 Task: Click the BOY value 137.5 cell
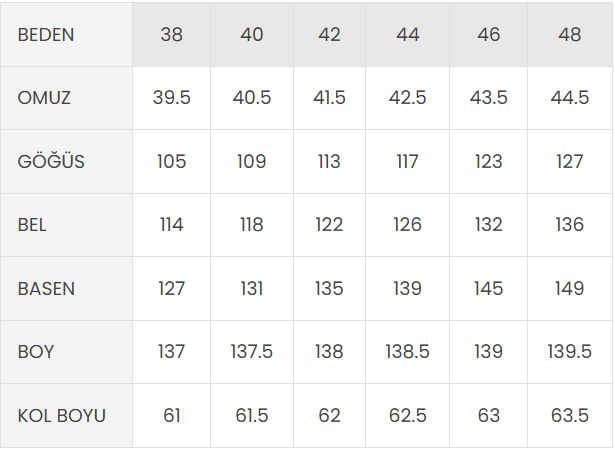(251, 352)
